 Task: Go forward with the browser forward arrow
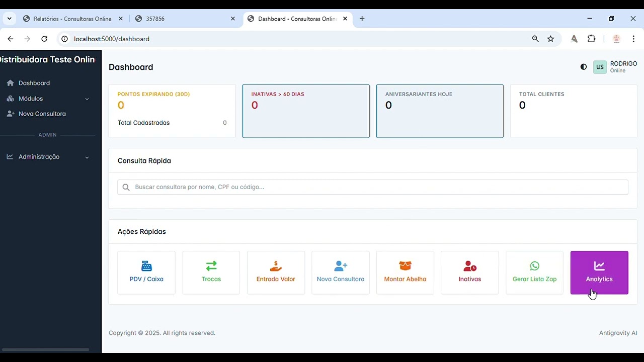tap(27, 39)
